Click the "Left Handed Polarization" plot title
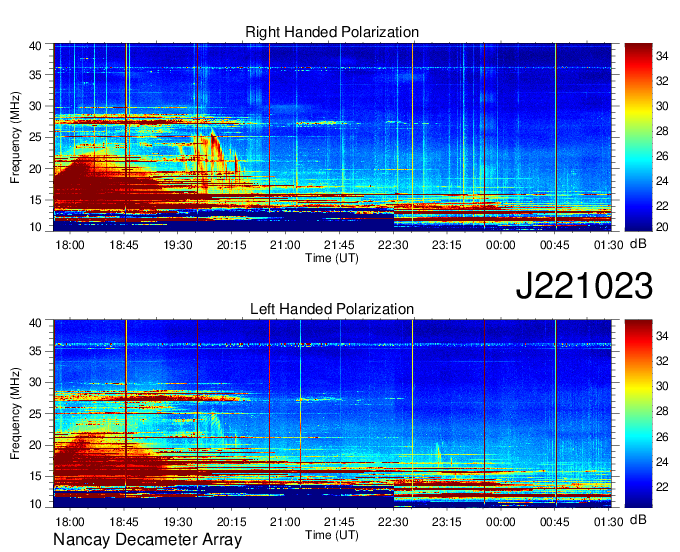The image size is (680, 552). [x=332, y=309]
